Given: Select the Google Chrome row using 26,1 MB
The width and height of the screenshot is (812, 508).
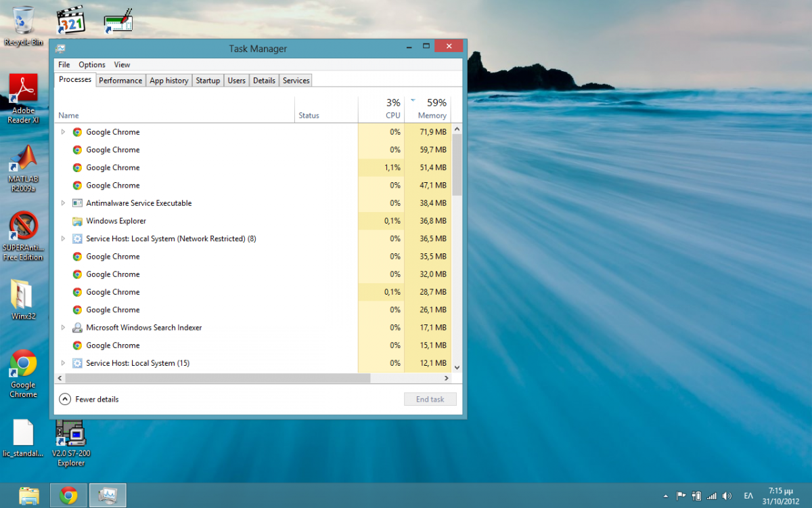Looking at the screenshot, I should 253,310.
